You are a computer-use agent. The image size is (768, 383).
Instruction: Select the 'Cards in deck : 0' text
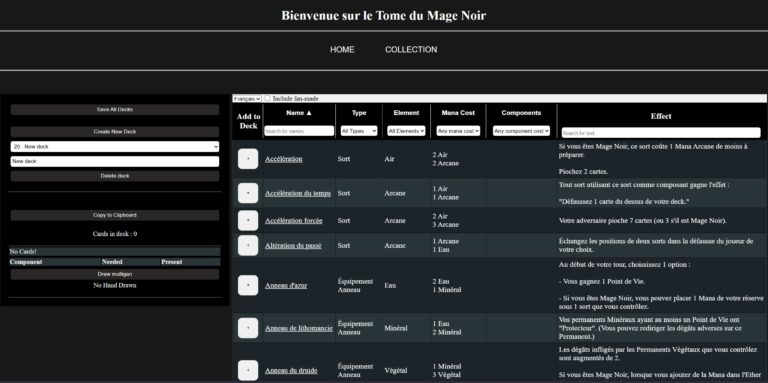[x=115, y=234]
